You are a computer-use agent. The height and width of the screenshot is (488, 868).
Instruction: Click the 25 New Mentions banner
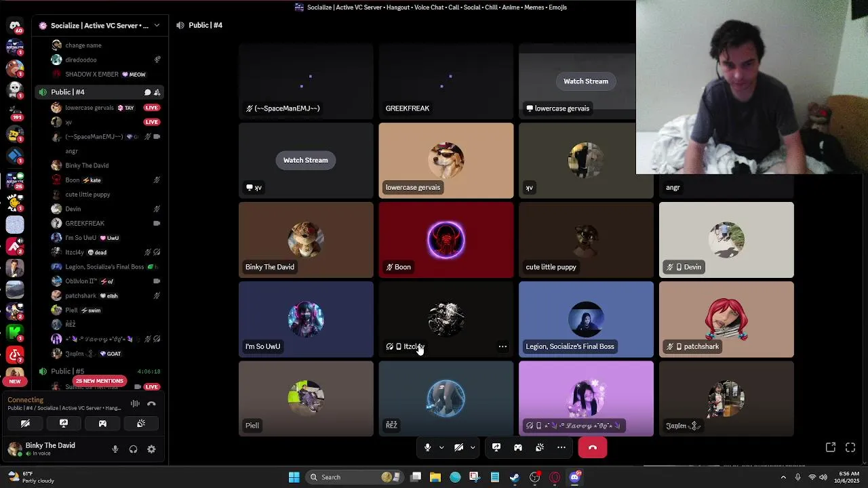point(99,381)
